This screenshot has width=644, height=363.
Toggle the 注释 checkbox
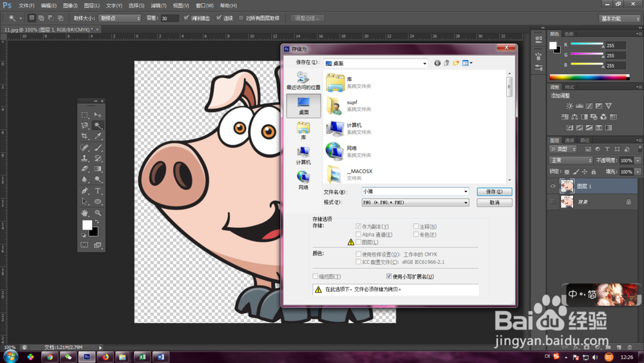click(x=416, y=226)
